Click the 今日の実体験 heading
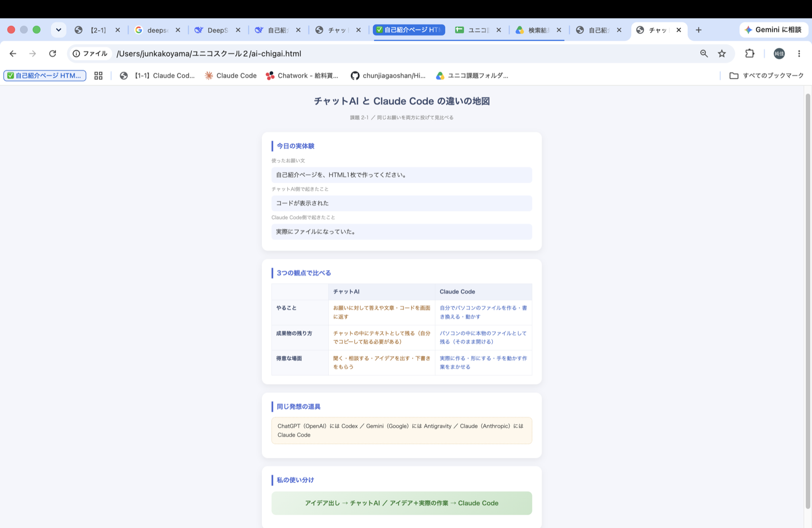The height and width of the screenshot is (528, 812). pyautogui.click(x=295, y=146)
